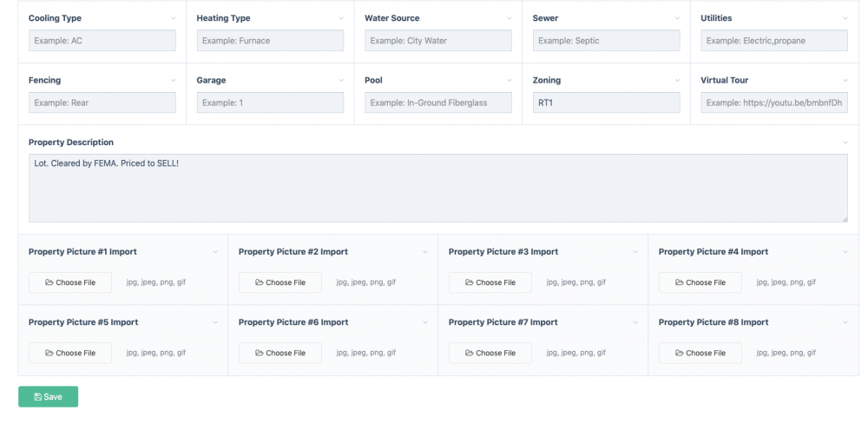This screenshot has height=424, width=868.
Task: Toggle the Utilities chevron icon
Action: (x=845, y=18)
